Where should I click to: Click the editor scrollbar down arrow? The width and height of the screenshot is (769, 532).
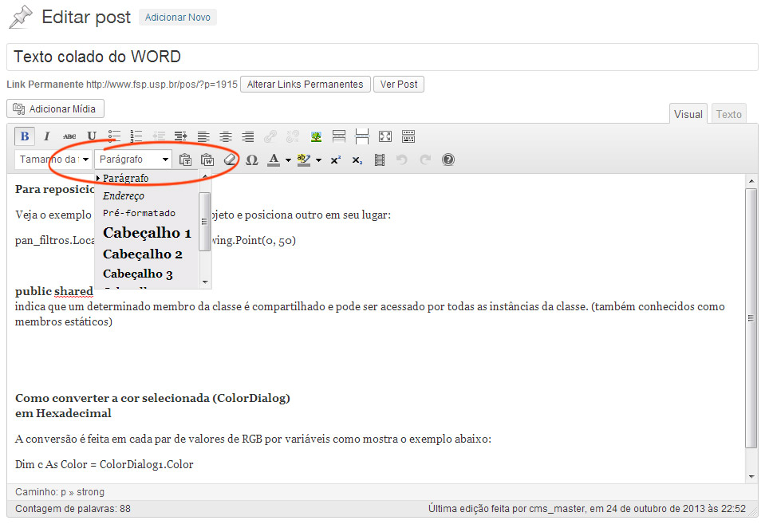click(751, 476)
